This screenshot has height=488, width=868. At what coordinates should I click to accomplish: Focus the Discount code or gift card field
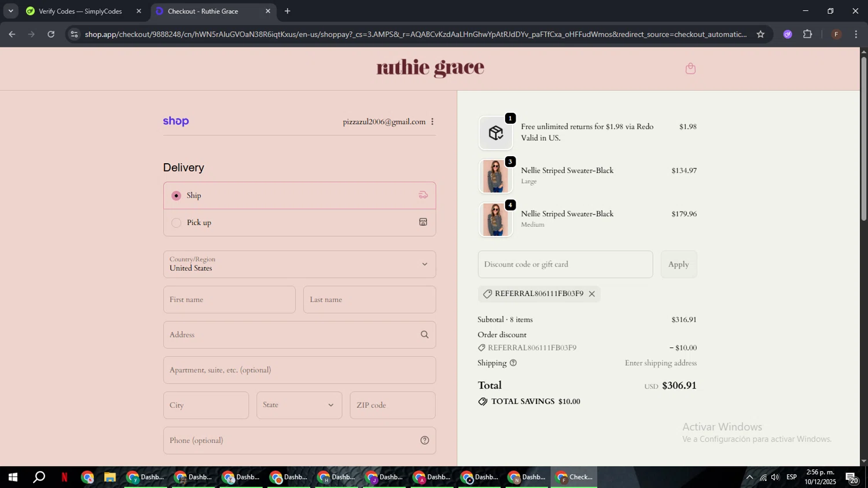point(565,264)
